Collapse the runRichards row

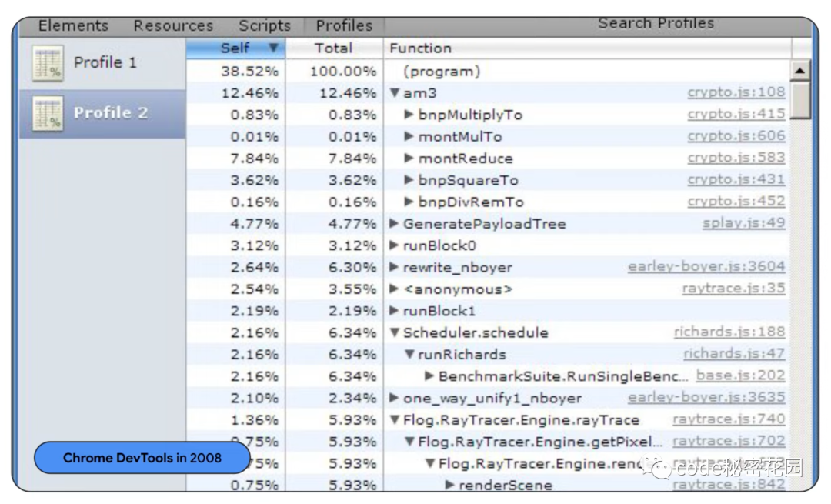tap(409, 354)
